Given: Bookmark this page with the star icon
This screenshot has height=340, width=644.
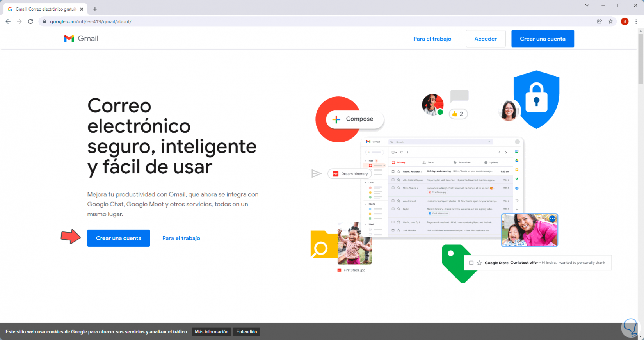Looking at the screenshot, I should (611, 21).
